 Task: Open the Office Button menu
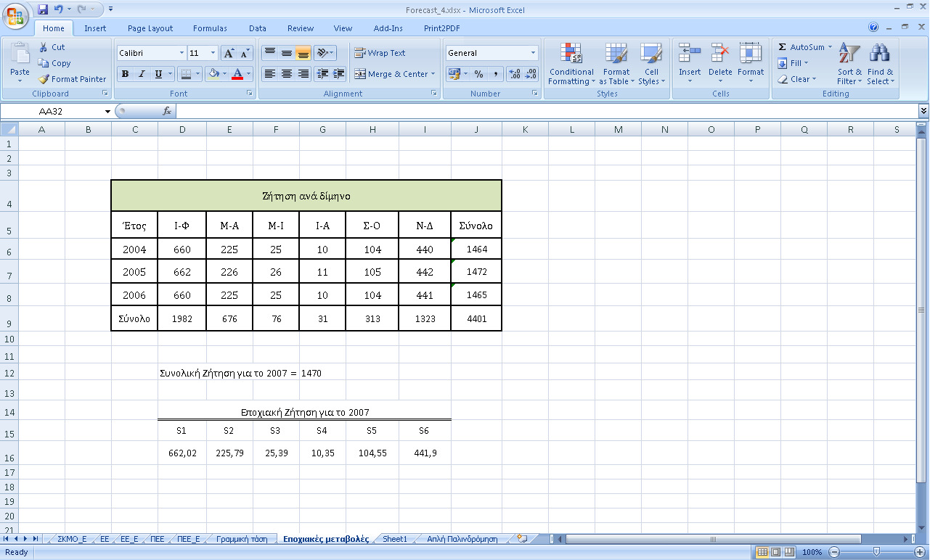click(16, 15)
